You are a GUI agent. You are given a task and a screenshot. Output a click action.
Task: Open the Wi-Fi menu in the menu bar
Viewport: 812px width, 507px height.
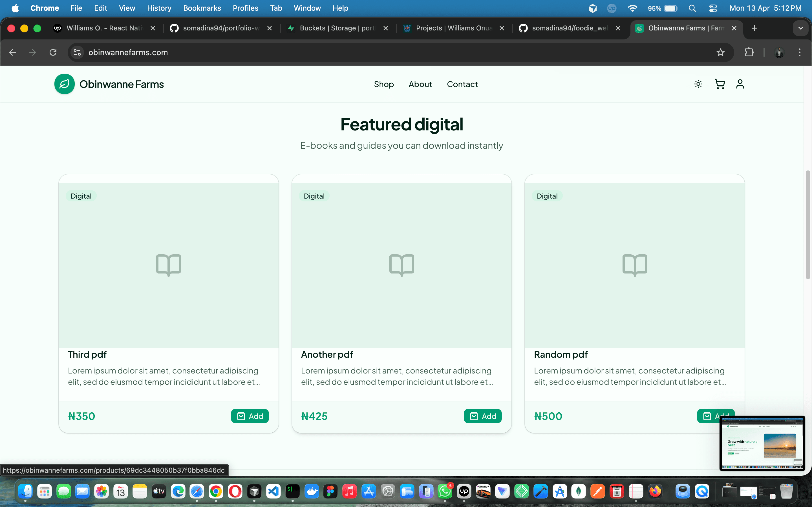(633, 8)
